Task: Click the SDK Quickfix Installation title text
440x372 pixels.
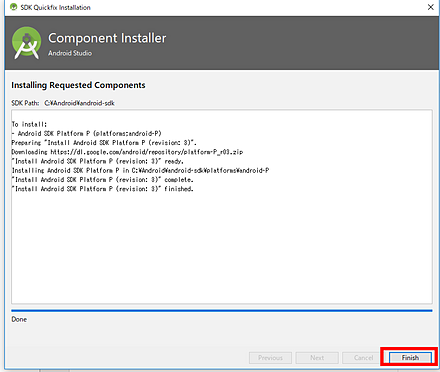Action: [55, 7]
